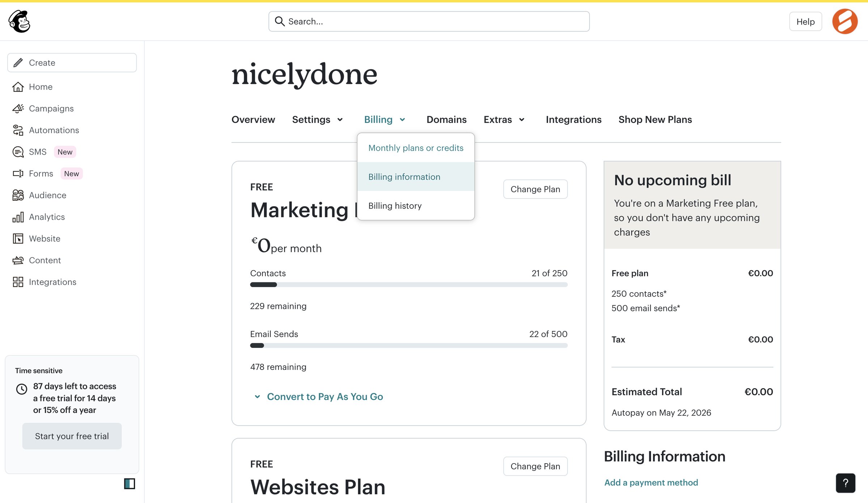
Task: Click 'Autopay on May 22, 2026' text
Action: pos(661,413)
